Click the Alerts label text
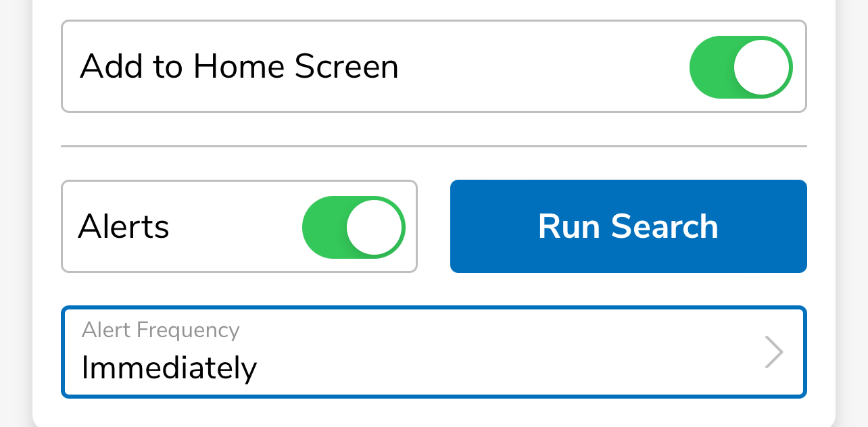 pyautogui.click(x=124, y=226)
